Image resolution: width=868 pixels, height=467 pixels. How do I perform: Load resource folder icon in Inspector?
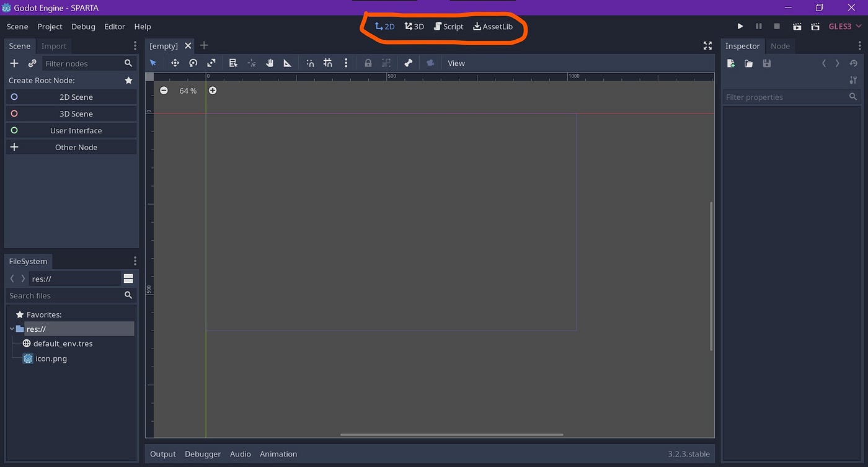coord(749,63)
